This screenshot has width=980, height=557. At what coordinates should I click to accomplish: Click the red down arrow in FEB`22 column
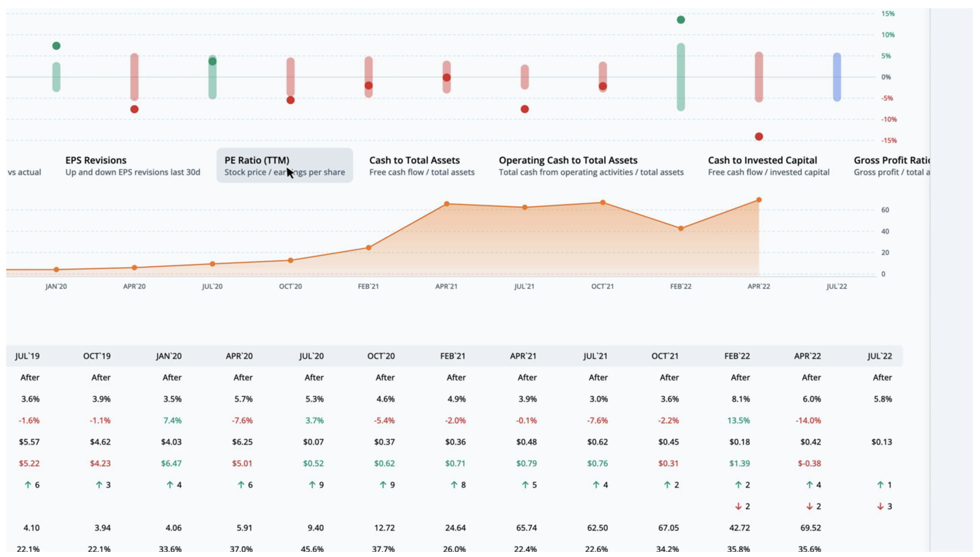[x=738, y=506]
